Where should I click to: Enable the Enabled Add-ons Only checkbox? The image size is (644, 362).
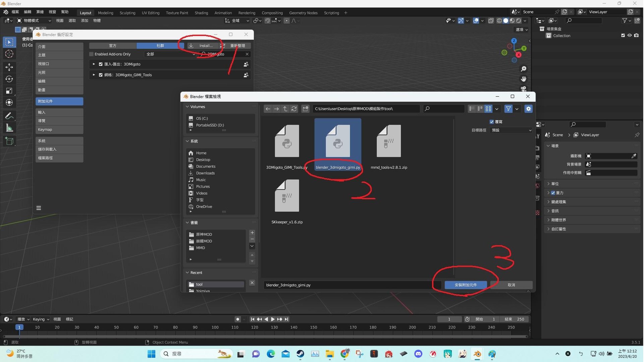(91, 54)
